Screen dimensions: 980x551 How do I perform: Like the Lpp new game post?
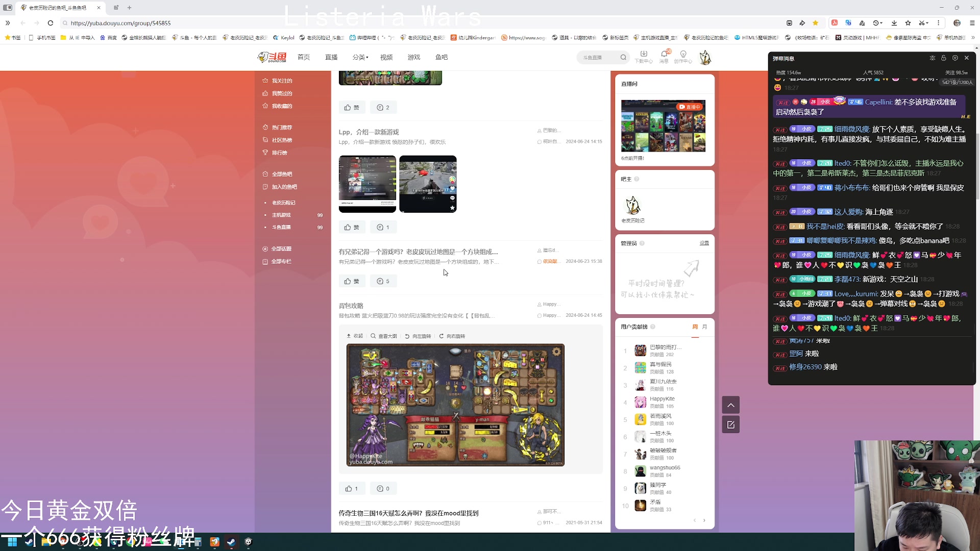(x=352, y=228)
